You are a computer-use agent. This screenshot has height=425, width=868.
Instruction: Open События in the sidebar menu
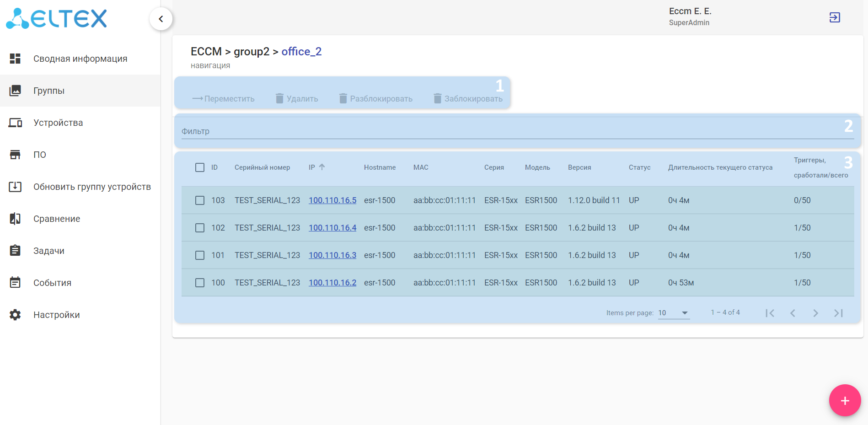(x=52, y=283)
